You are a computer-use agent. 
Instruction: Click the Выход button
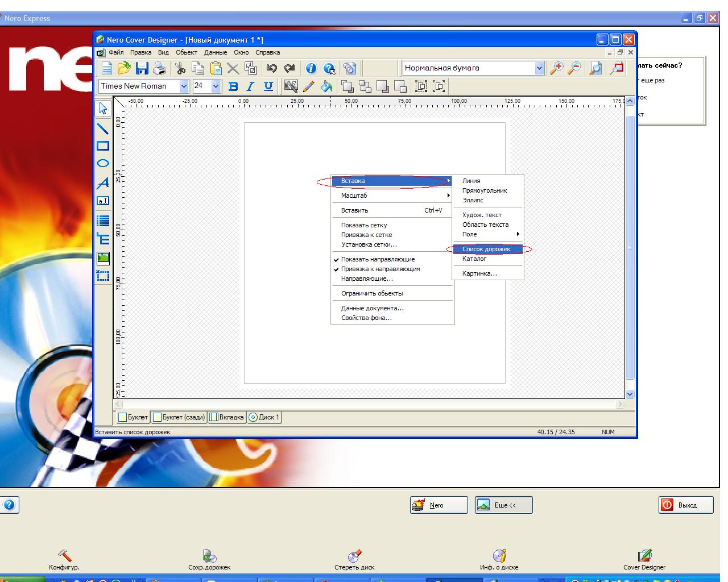686,505
